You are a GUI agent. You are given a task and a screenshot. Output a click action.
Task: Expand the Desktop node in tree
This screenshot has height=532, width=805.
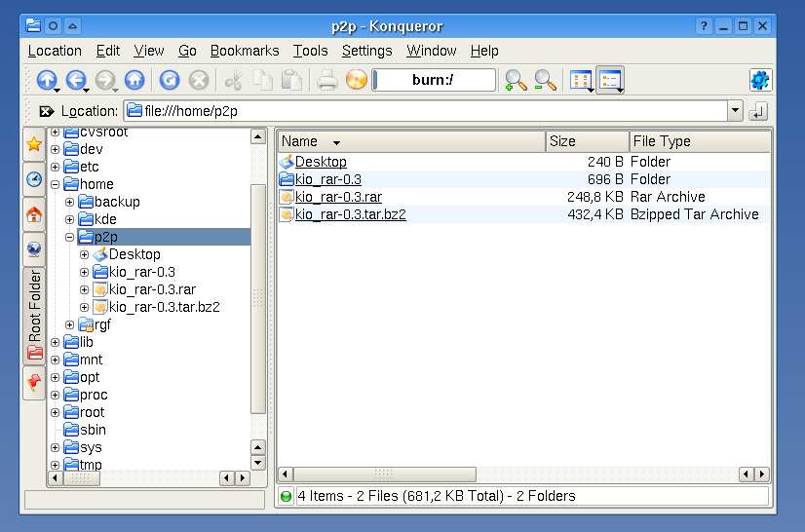click(x=84, y=254)
